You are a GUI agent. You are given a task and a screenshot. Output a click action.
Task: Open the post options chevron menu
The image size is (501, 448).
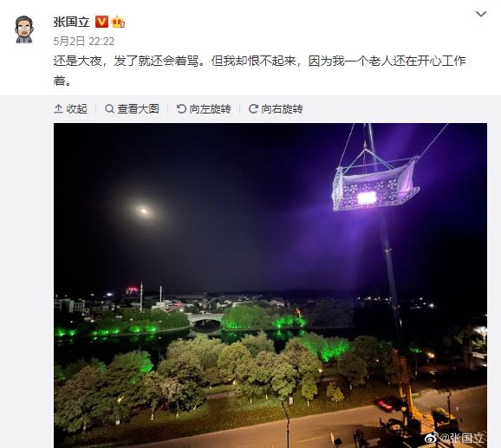pyautogui.click(x=481, y=14)
